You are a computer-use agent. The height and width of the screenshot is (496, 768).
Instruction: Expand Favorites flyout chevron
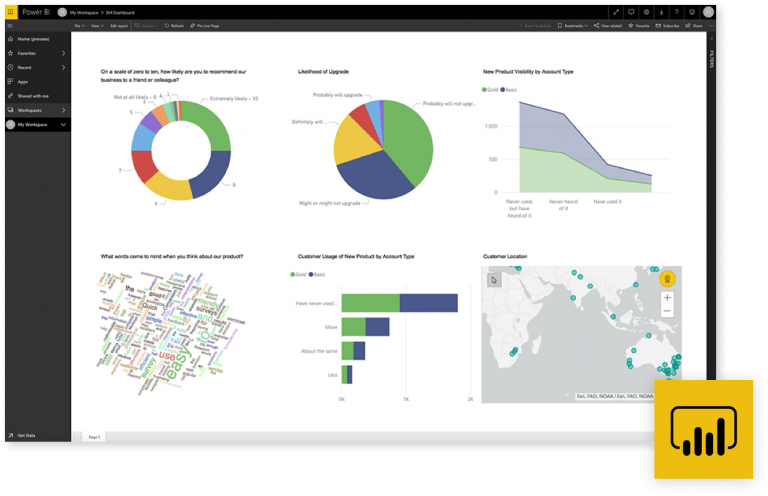tap(64, 53)
